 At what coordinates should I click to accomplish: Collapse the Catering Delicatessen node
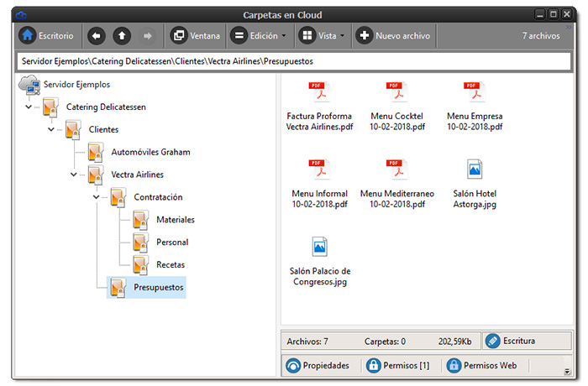tap(29, 107)
